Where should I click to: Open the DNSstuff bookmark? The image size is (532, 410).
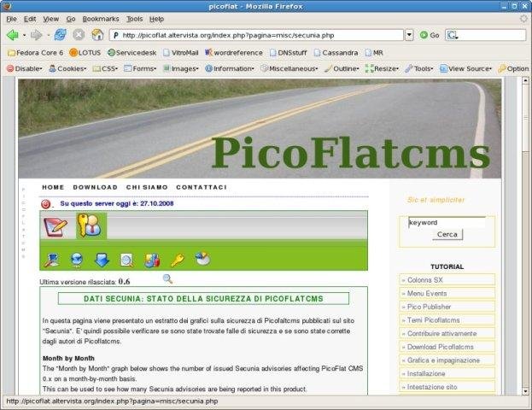click(x=288, y=53)
